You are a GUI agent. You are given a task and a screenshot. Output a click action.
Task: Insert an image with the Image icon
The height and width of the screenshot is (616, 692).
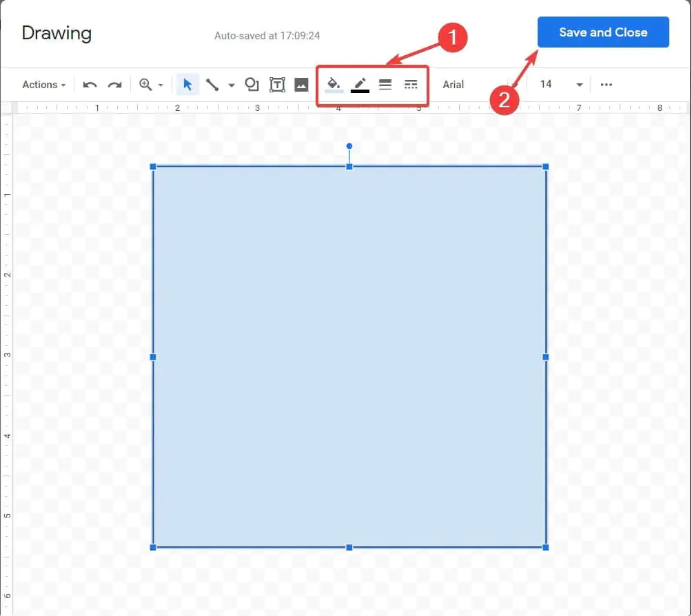coord(301,84)
